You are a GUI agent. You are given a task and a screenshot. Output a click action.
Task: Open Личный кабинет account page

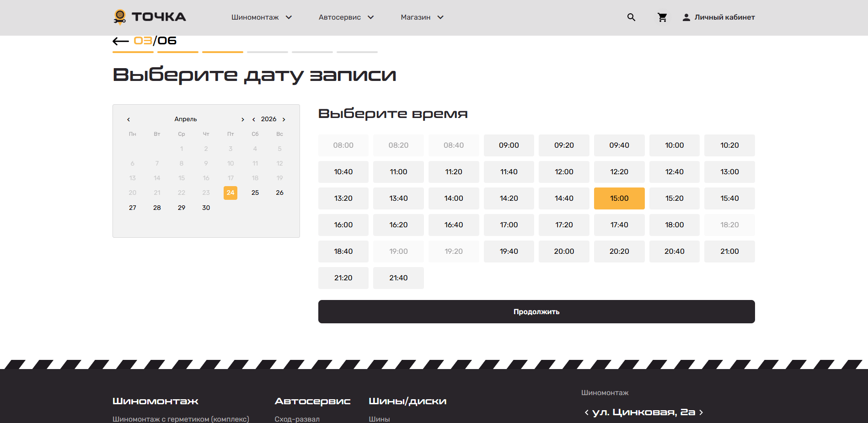[718, 17]
